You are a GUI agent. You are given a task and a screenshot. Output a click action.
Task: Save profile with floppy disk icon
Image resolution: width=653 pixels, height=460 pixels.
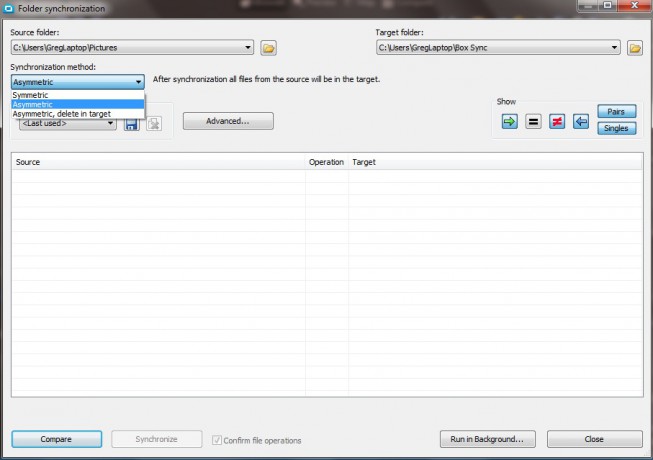click(132, 124)
